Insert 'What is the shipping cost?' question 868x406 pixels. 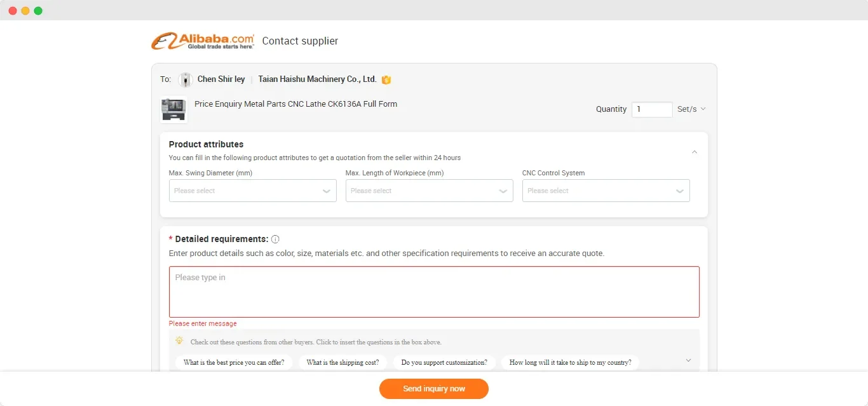click(x=342, y=363)
